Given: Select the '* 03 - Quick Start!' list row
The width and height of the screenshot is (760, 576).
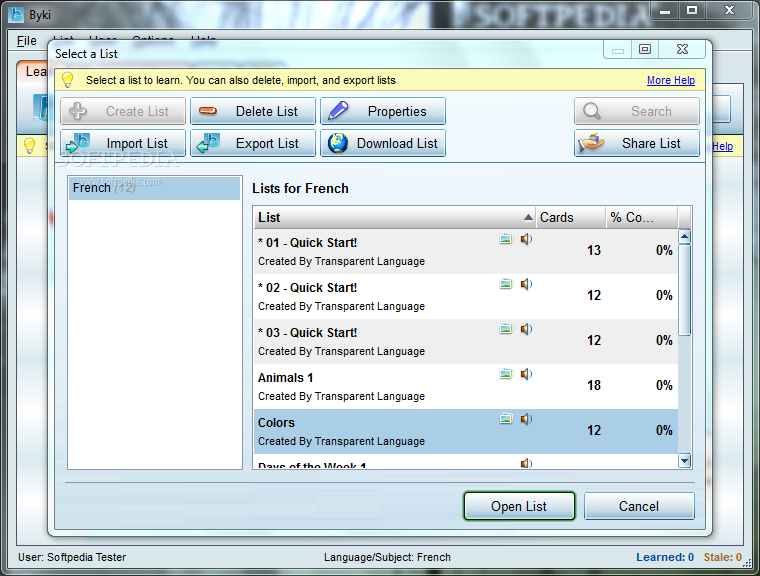Looking at the screenshot, I should coord(465,341).
